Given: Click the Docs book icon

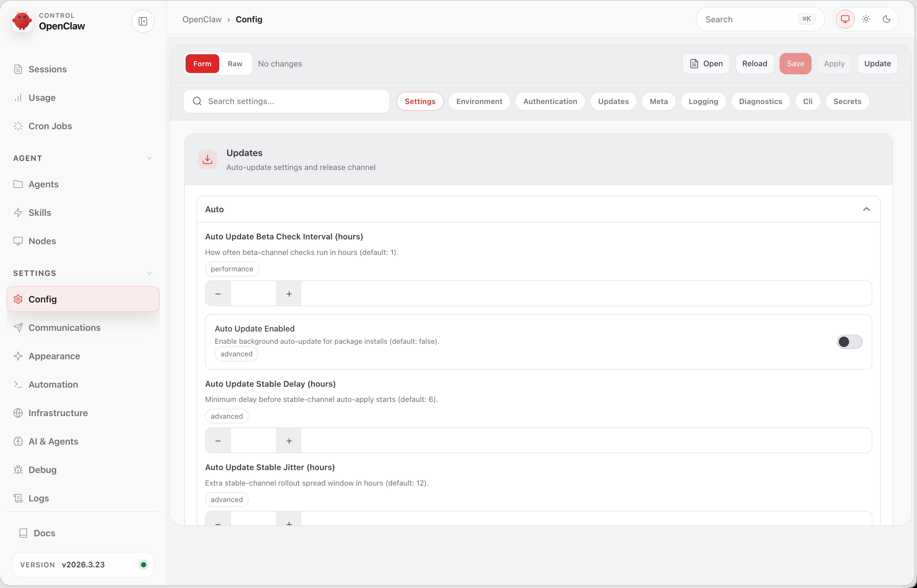Looking at the screenshot, I should (23, 533).
